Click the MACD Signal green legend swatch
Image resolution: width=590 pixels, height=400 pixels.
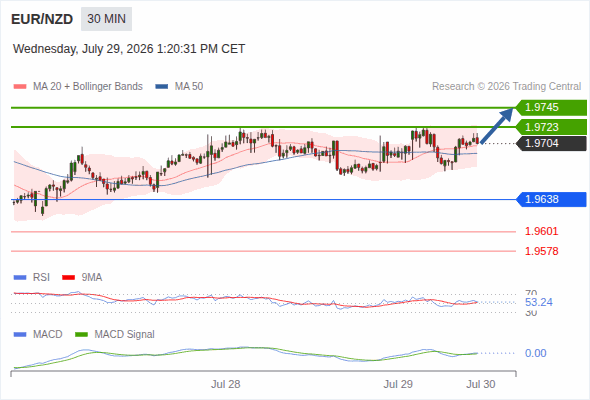coord(81,335)
